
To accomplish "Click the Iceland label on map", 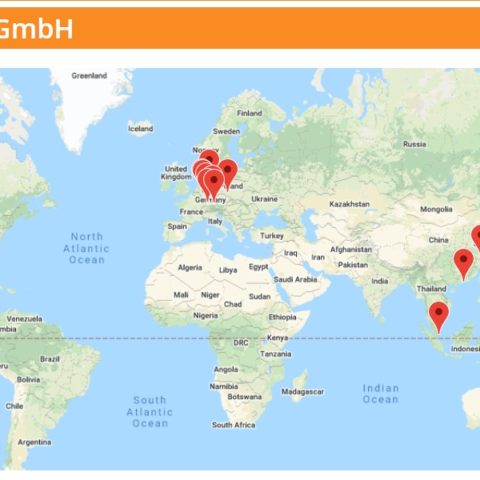I will click(x=141, y=128).
